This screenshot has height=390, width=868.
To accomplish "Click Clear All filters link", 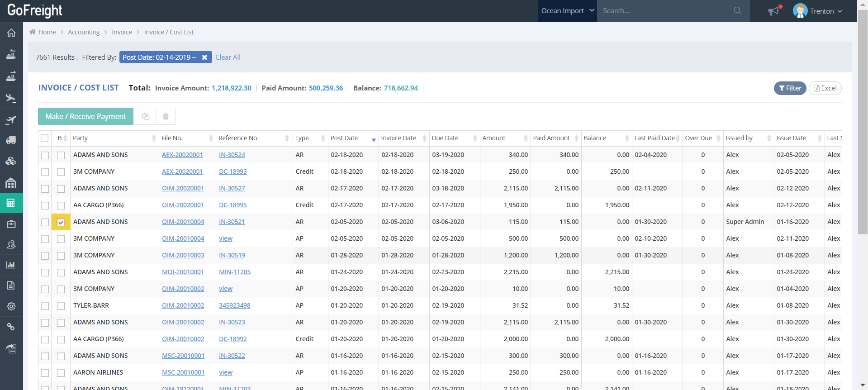I will (x=228, y=57).
